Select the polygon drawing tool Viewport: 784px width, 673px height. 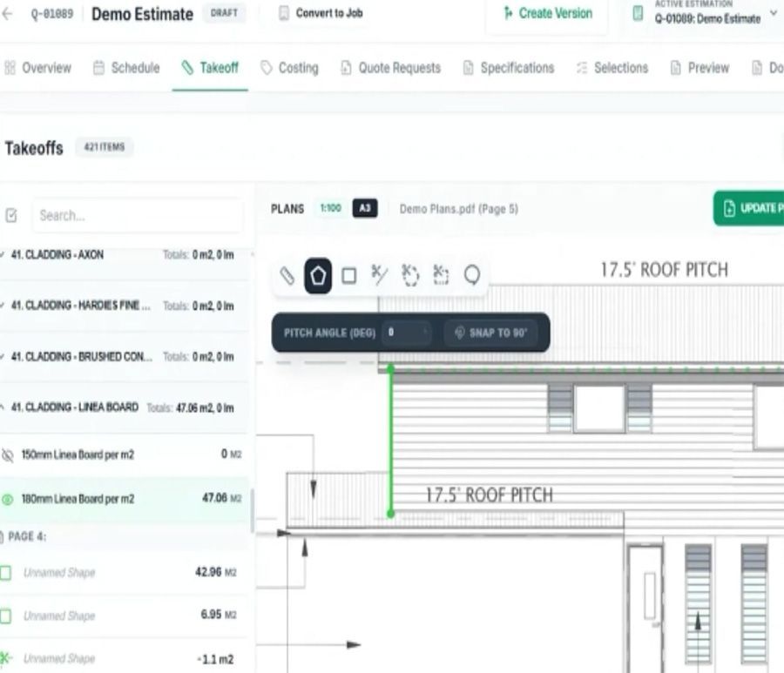coord(318,275)
